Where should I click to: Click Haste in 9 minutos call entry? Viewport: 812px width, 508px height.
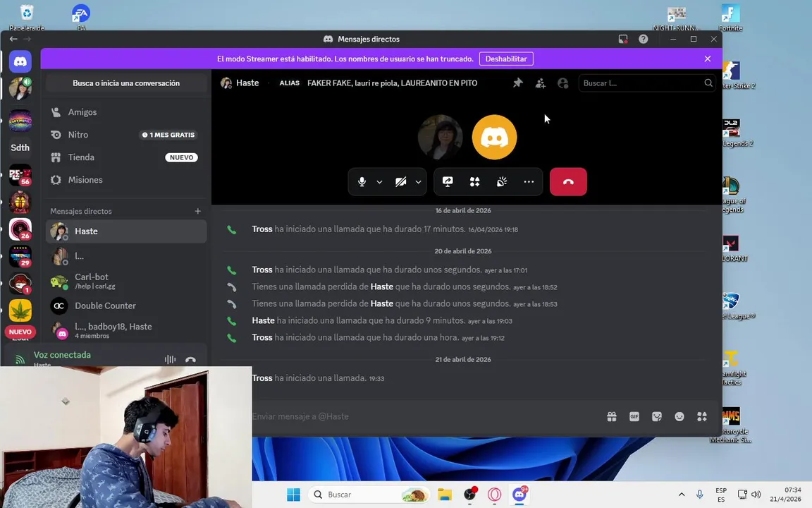coord(263,321)
